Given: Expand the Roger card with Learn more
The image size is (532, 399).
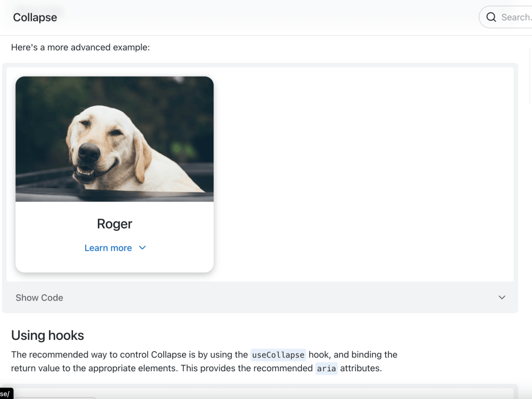Looking at the screenshot, I should (x=108, y=247).
